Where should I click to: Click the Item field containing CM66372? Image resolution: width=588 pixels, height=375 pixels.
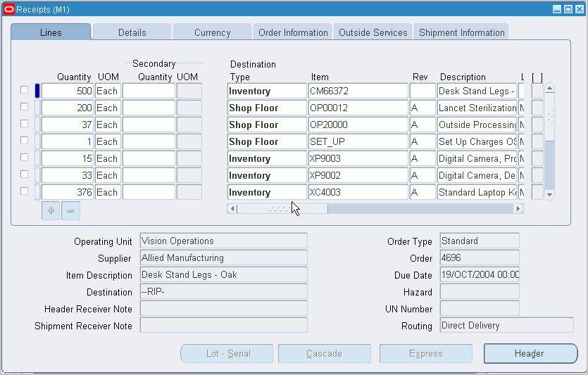click(358, 91)
